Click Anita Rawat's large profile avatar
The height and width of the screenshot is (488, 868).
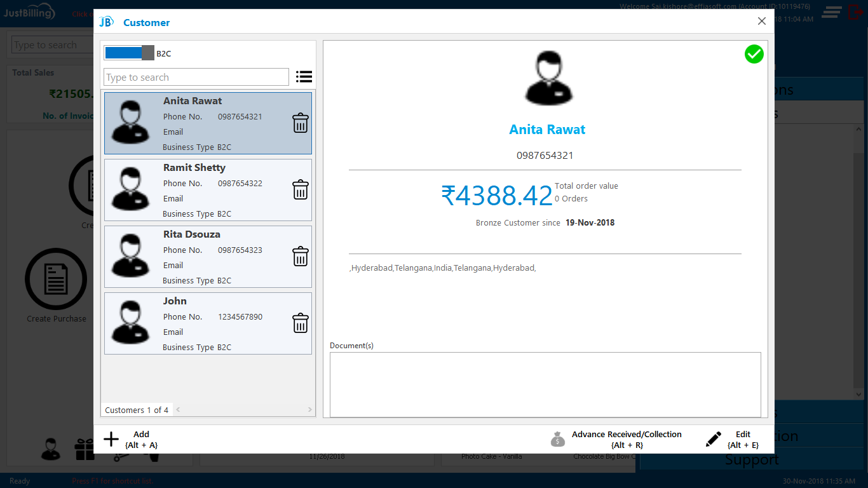[548, 79]
